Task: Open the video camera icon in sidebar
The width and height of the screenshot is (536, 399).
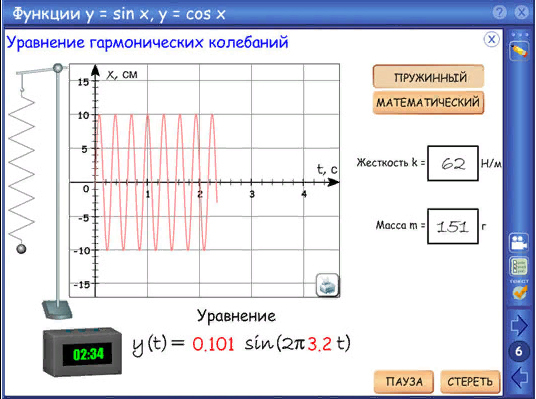Action: pos(519,242)
